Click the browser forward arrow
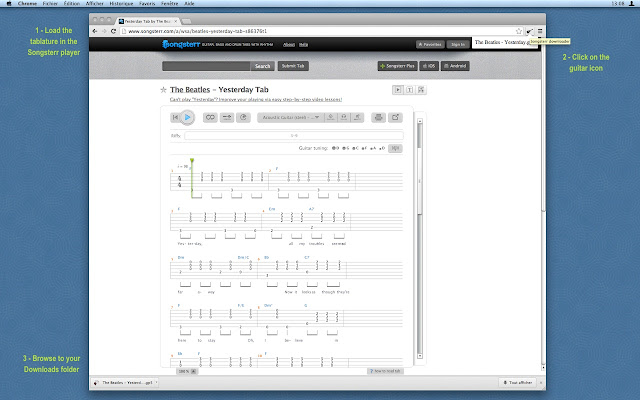 click(104, 31)
